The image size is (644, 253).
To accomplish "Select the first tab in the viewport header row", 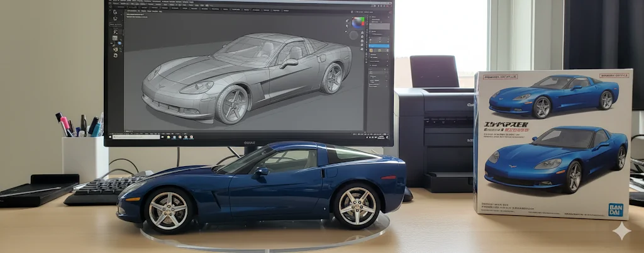I will [x=131, y=11].
